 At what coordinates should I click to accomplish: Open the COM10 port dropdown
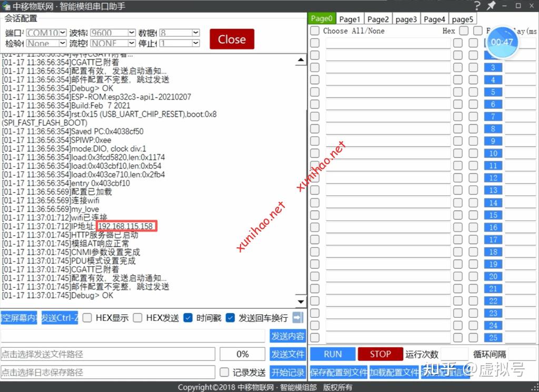(46, 33)
